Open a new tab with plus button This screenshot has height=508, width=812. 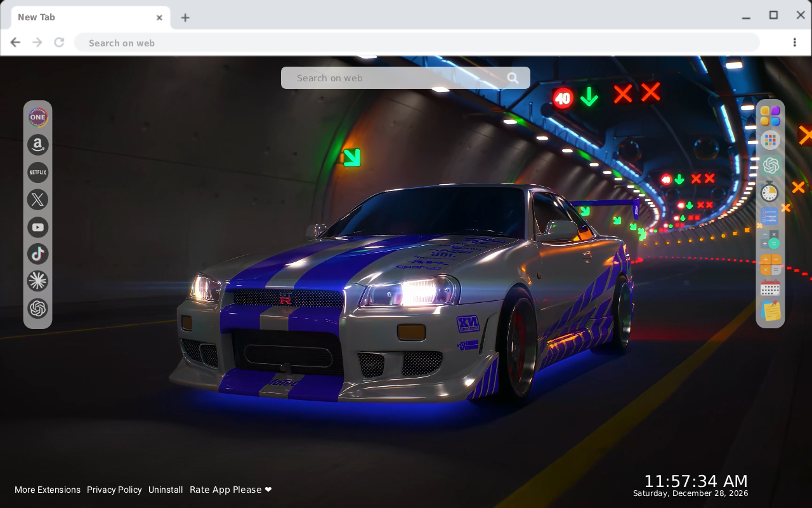[x=185, y=18]
